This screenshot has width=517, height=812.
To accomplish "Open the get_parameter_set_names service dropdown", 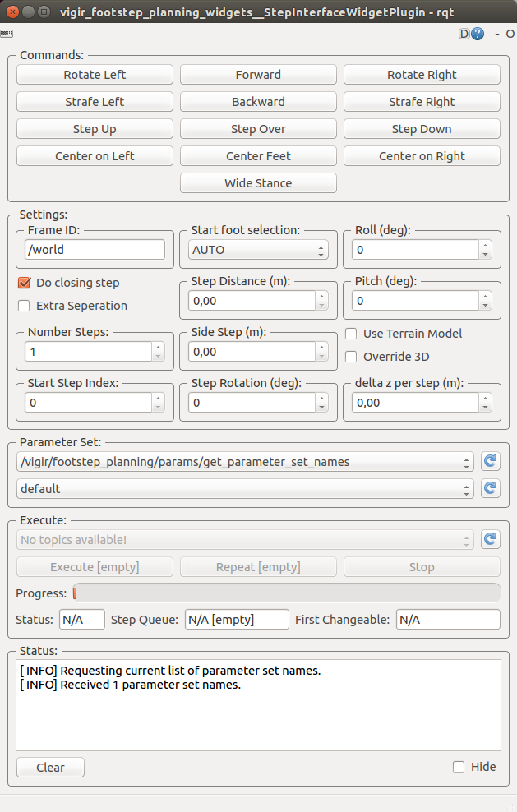I will click(x=245, y=462).
